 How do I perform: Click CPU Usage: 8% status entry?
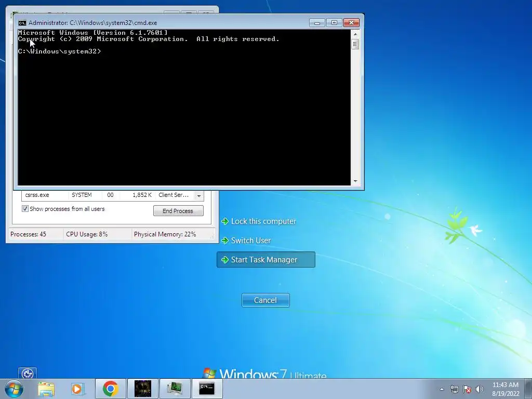87,234
